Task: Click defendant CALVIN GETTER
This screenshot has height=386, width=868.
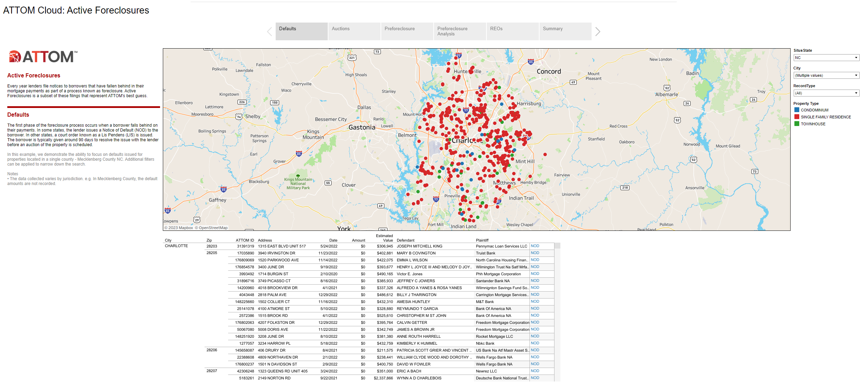Action: (412, 322)
